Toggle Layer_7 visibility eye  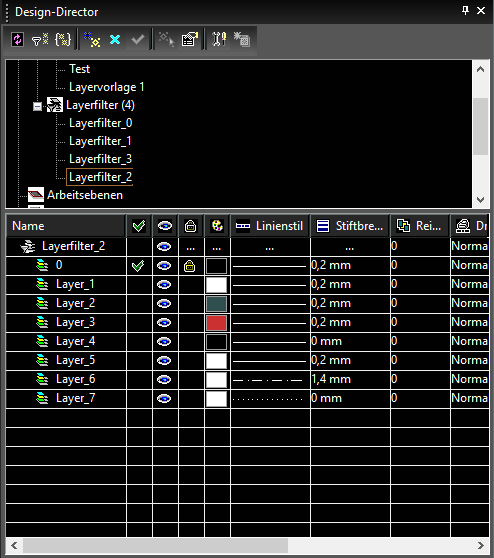164,399
